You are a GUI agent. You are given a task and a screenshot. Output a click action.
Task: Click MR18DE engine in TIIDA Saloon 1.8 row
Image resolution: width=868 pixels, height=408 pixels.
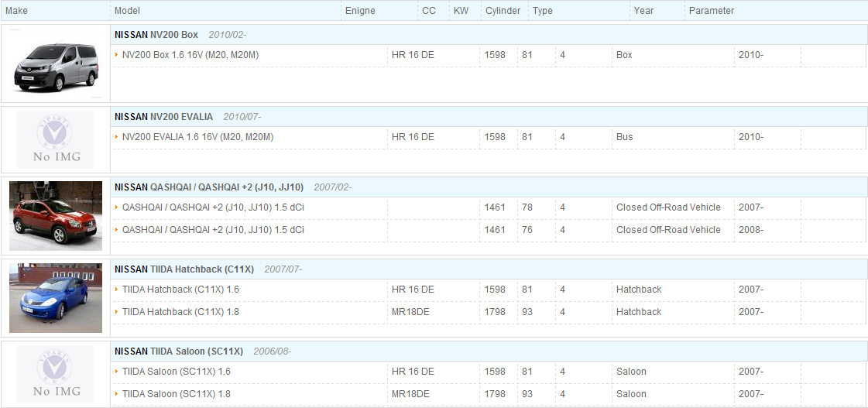point(410,393)
